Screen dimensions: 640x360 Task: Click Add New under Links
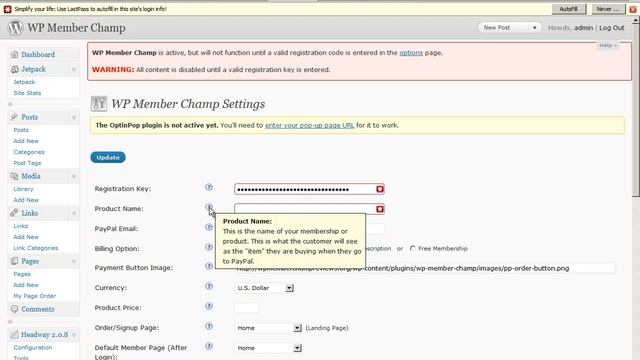(26, 237)
